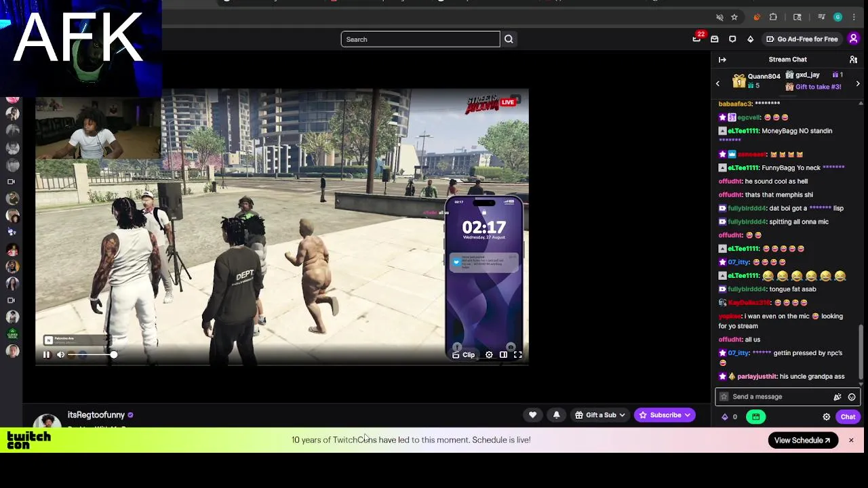Toggle theatre mode on the player
This screenshot has height=488, width=868.
point(503,354)
